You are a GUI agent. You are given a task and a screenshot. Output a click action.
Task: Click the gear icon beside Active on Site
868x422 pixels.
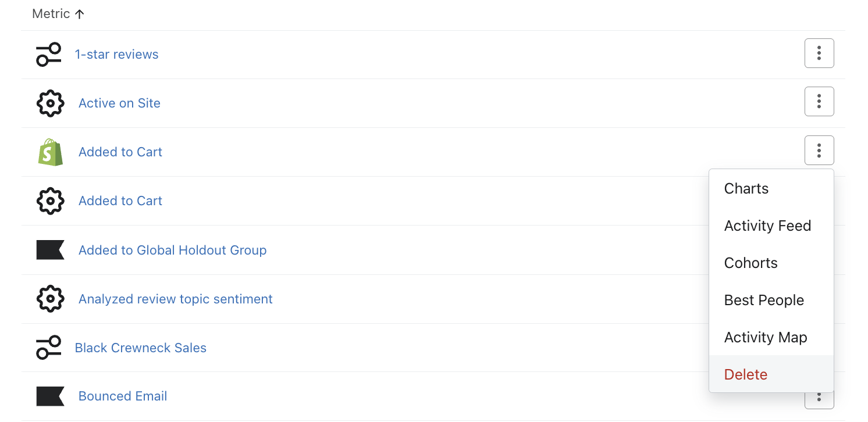[x=50, y=103]
